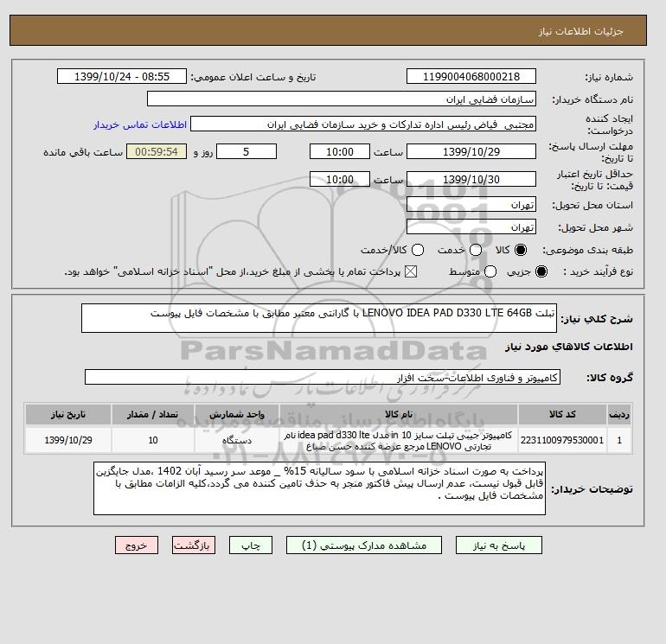Click the کد کالا column header

562,414
